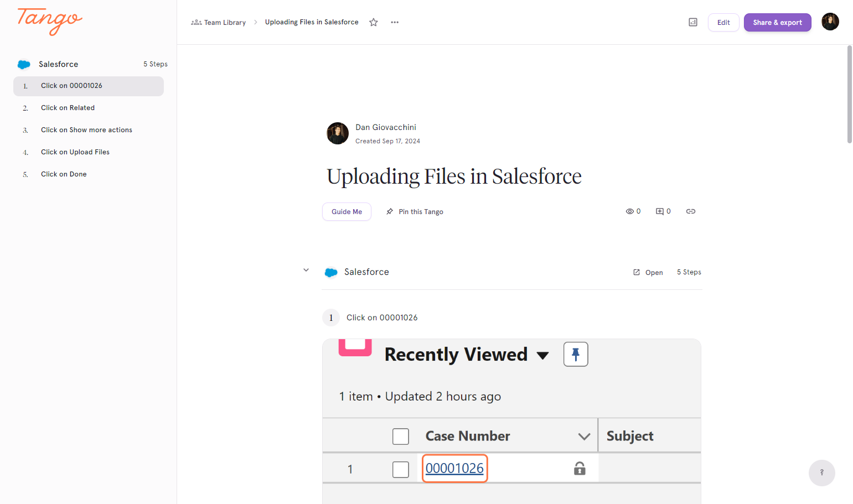Star this guide as a favorite

pyautogui.click(x=374, y=22)
